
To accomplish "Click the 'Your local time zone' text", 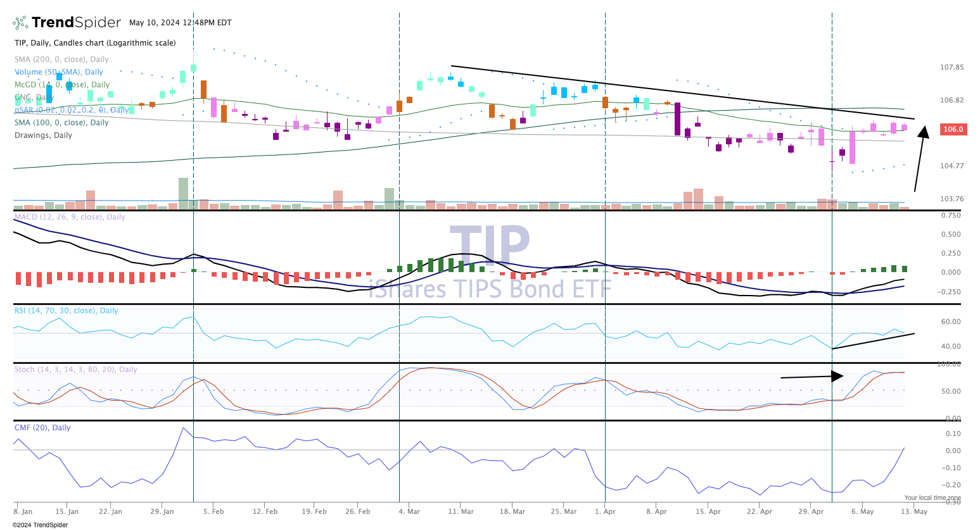I will pyautogui.click(x=932, y=498).
